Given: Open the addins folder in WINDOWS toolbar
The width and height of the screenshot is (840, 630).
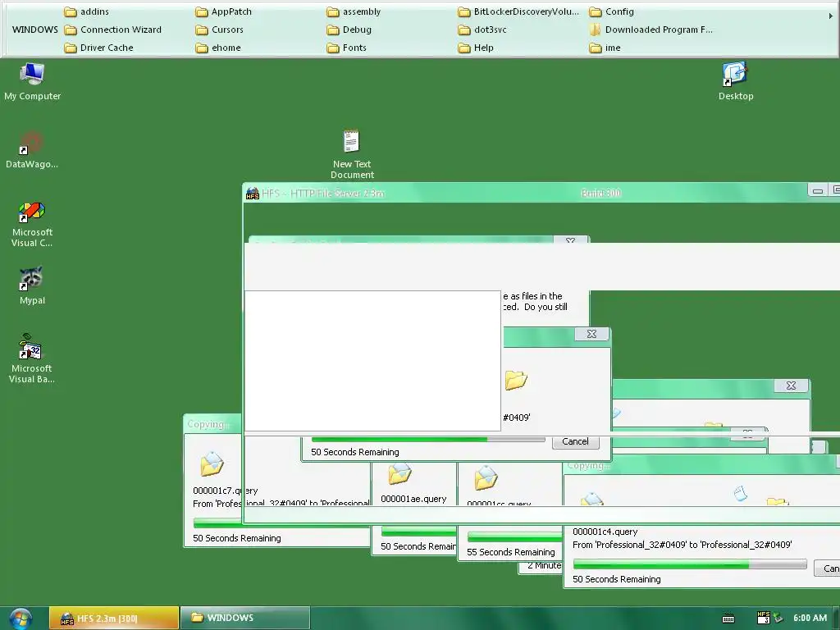Looking at the screenshot, I should coord(87,11).
